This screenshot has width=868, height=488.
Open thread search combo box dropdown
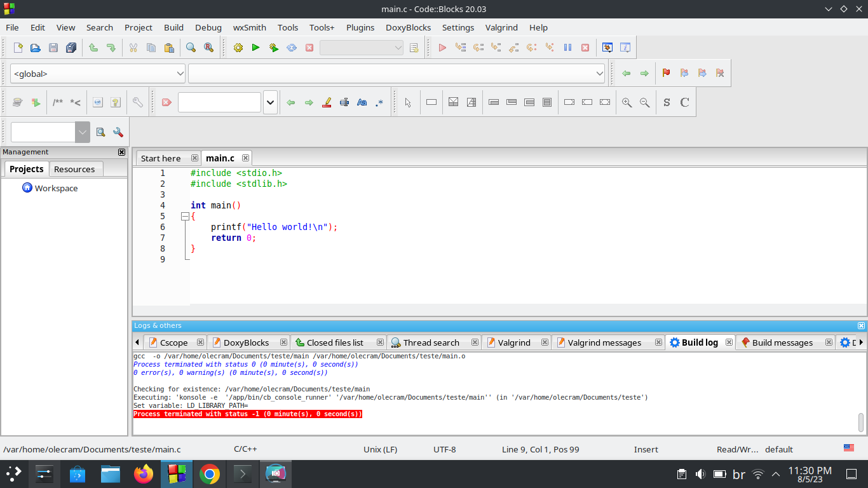click(83, 132)
